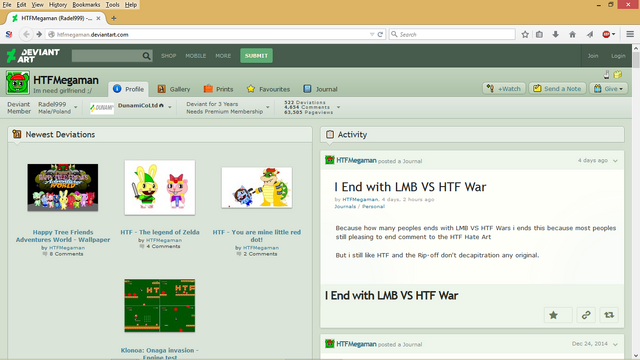The height and width of the screenshot is (360, 640).
Task: Copy the journal link via the chain icon
Action: 586,315
